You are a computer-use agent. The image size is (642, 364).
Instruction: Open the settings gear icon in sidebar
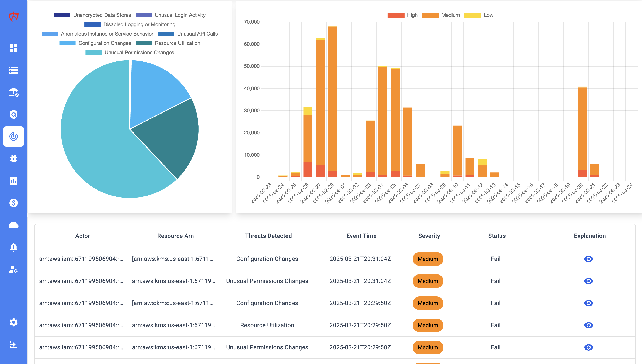pos(13,322)
